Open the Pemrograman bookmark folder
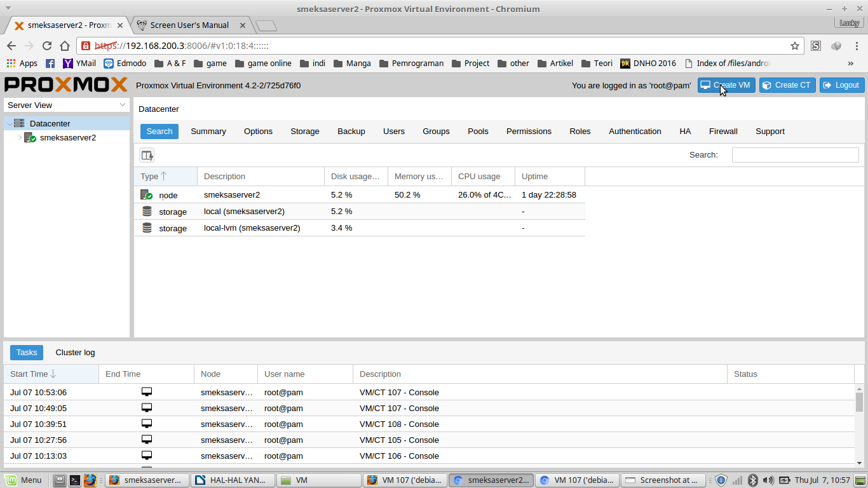This screenshot has height=488, width=868. click(x=412, y=64)
